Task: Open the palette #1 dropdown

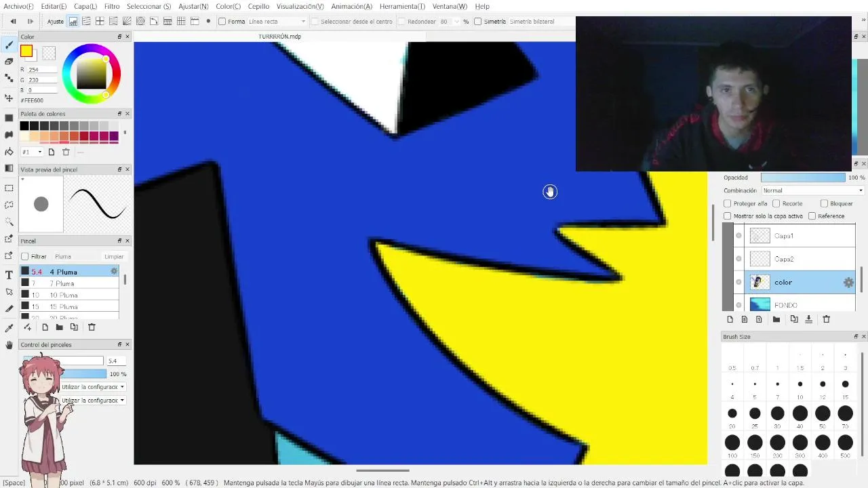Action: click(x=32, y=152)
